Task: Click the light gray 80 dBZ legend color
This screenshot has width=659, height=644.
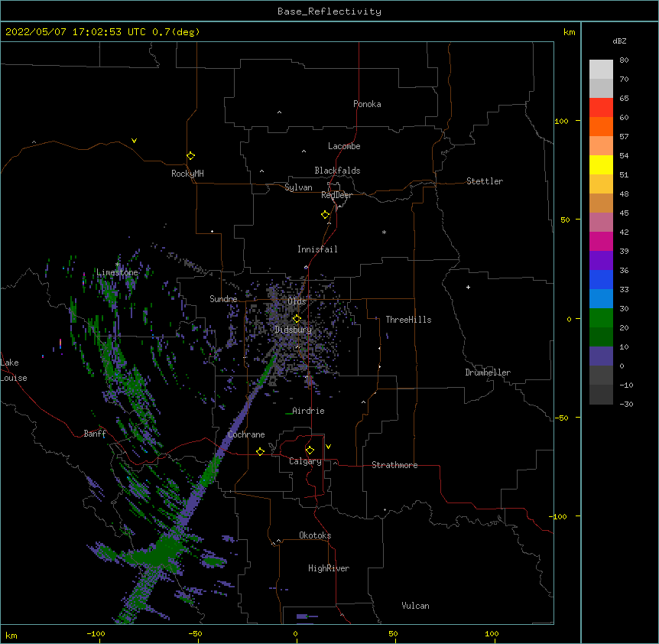Action: 601,70
